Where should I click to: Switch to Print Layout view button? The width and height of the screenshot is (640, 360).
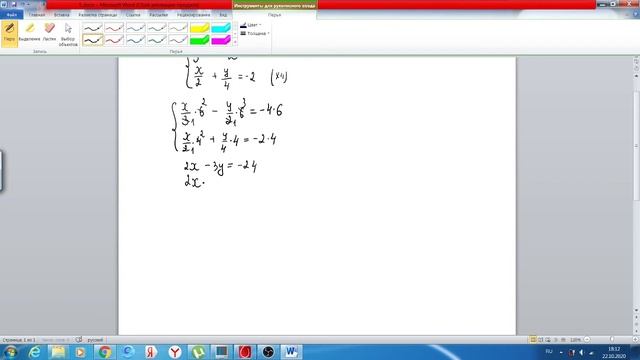point(533,340)
